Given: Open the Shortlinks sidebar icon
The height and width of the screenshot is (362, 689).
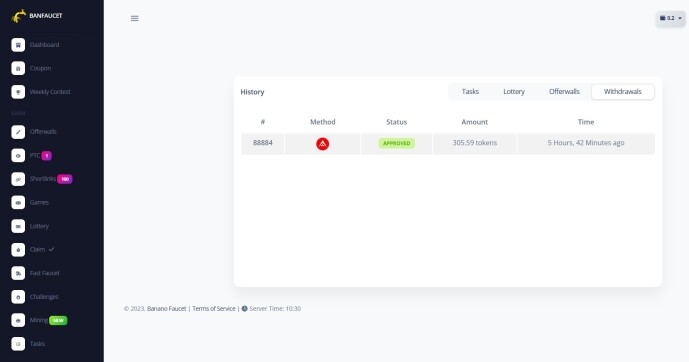Looking at the screenshot, I should coord(18,179).
